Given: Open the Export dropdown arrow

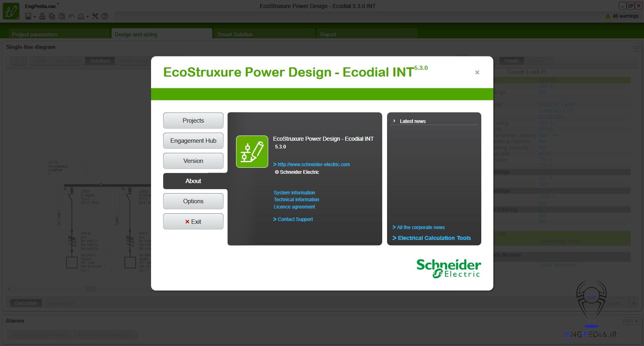Looking at the screenshot, I should click(x=87, y=17).
